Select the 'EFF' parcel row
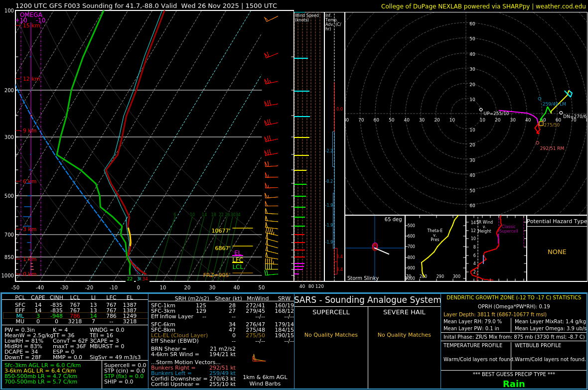Viewport: 588px width, 390px height. tap(75, 310)
